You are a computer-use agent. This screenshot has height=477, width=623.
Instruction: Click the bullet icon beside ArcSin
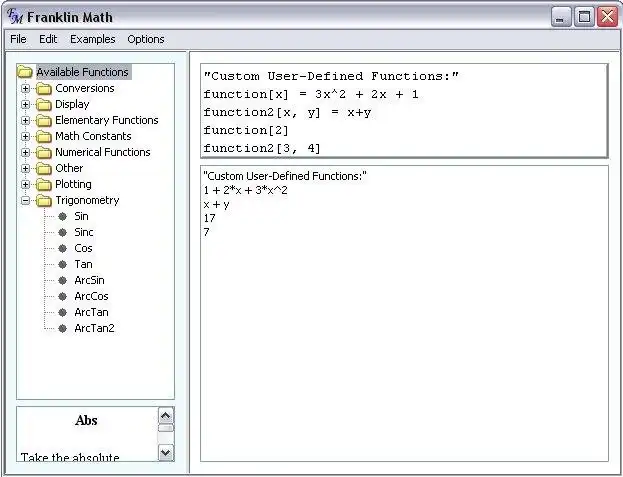(x=62, y=280)
